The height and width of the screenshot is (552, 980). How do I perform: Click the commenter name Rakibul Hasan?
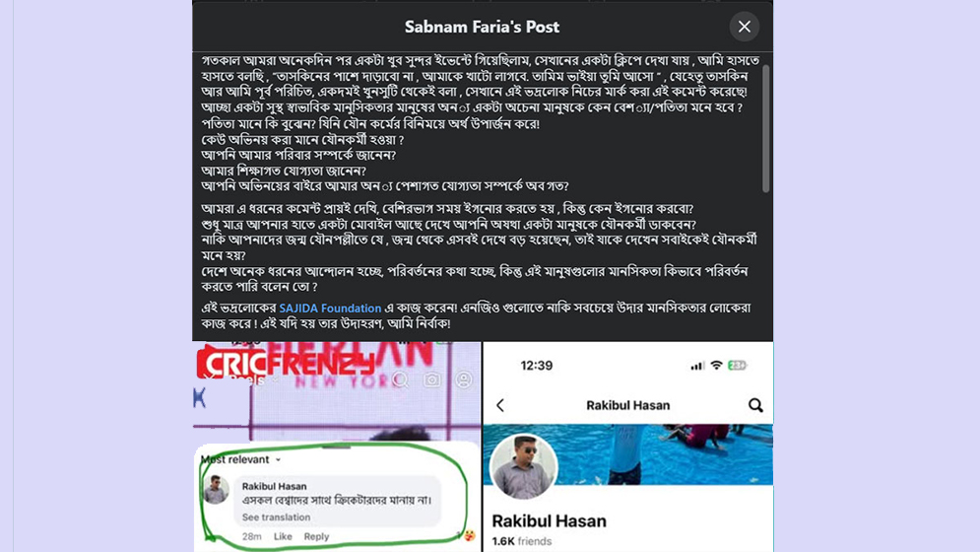point(275,486)
